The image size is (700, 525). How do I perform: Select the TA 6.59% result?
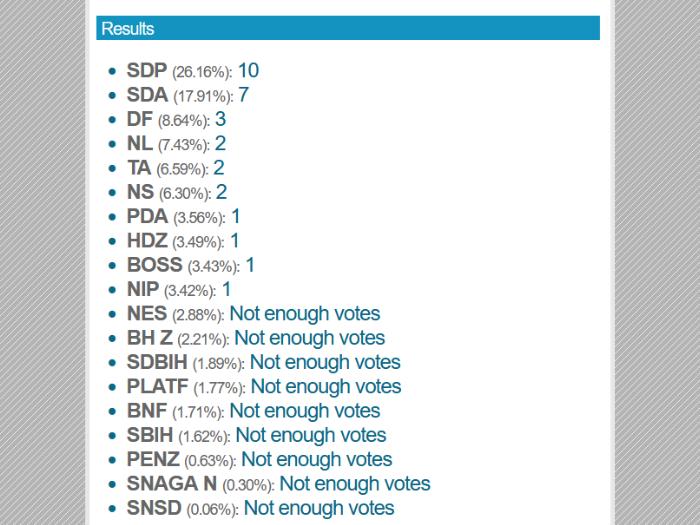coord(175,168)
